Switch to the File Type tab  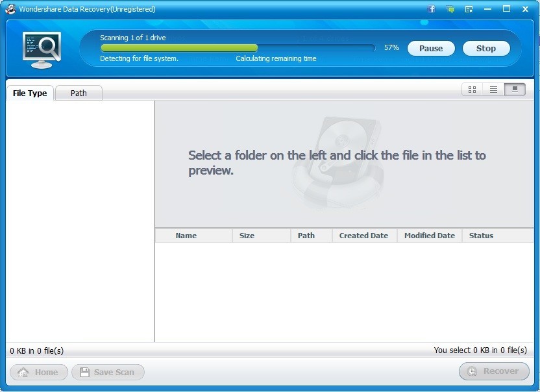tap(30, 93)
